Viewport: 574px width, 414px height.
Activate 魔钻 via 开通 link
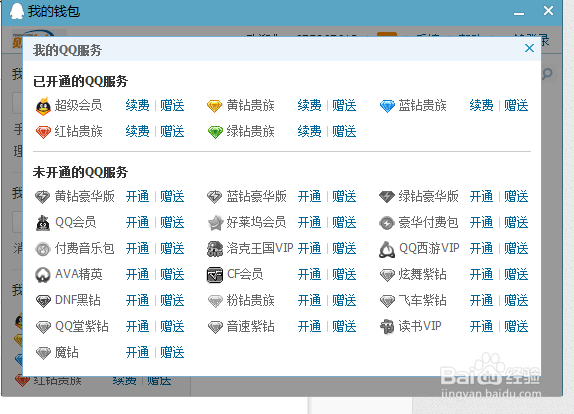pos(138,353)
